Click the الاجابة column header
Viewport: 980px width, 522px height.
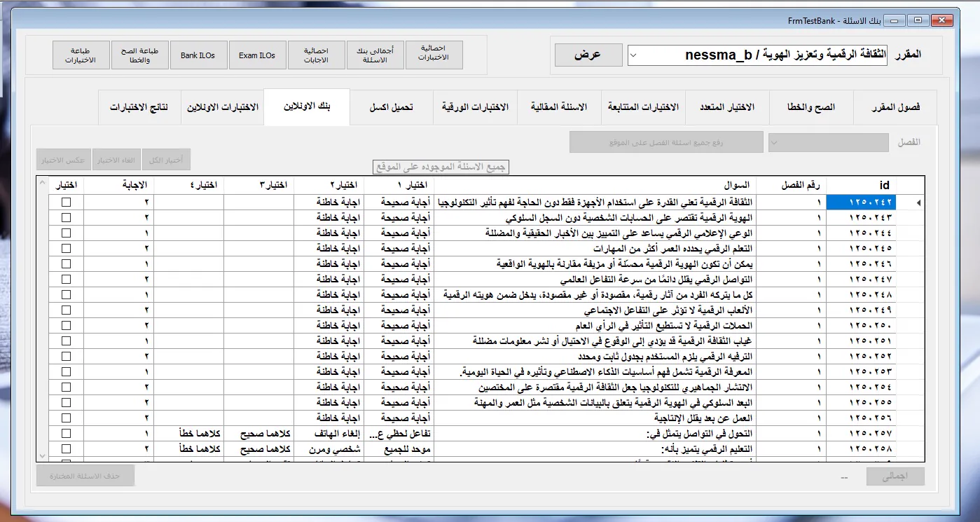tap(118, 185)
